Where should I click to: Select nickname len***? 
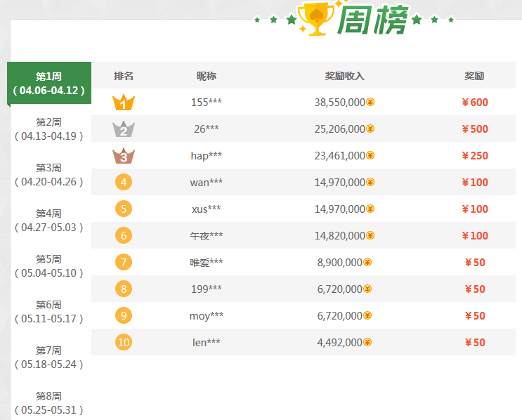[207, 342]
